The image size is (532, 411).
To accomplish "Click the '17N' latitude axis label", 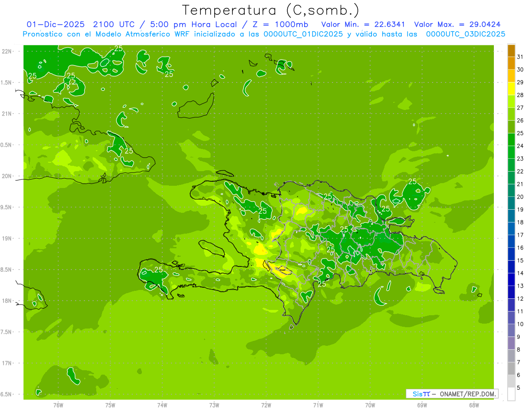I will pos(7,363).
